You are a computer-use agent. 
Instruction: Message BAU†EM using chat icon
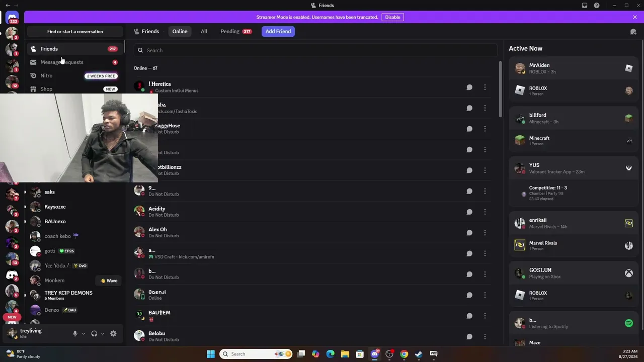coord(469,316)
